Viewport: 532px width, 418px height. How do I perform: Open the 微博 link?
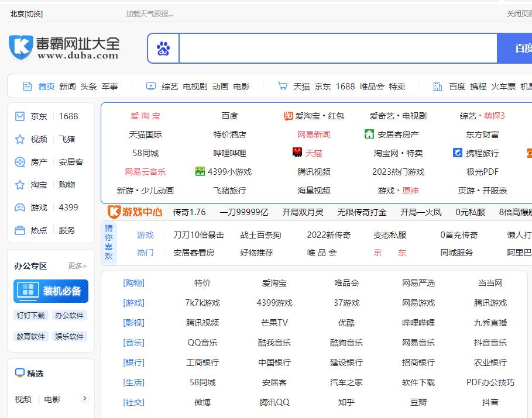coord(202,402)
